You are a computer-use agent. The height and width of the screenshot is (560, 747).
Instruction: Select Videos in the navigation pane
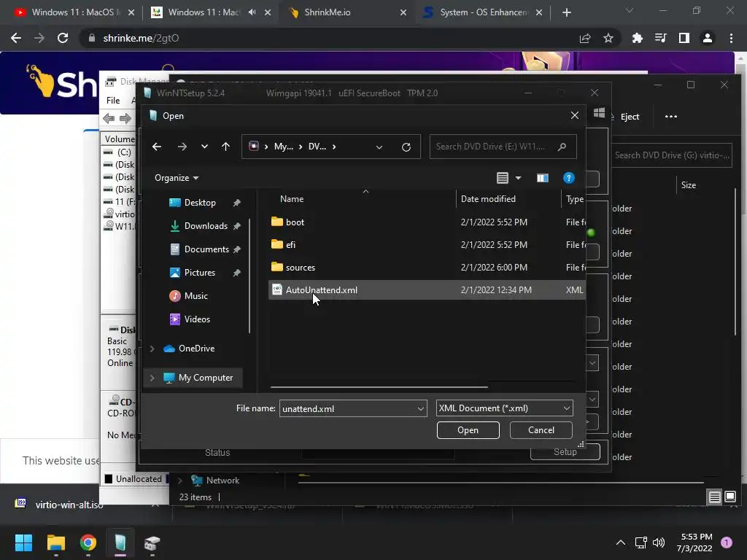click(x=197, y=319)
